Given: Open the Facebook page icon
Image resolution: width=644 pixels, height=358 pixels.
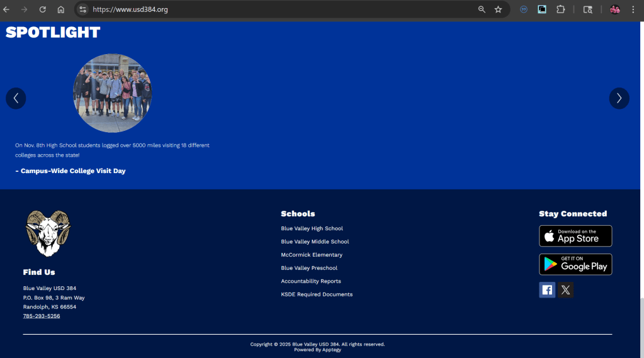Looking at the screenshot, I should click(547, 290).
